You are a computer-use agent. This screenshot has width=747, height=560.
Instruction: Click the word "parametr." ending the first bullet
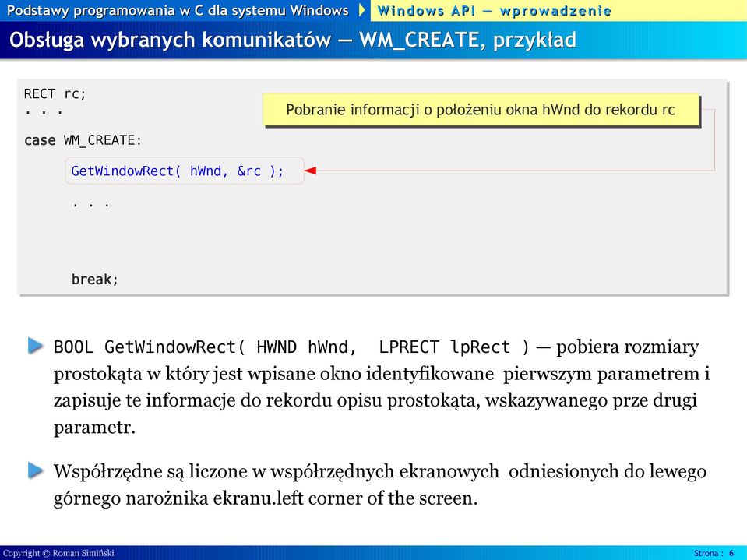(95, 428)
